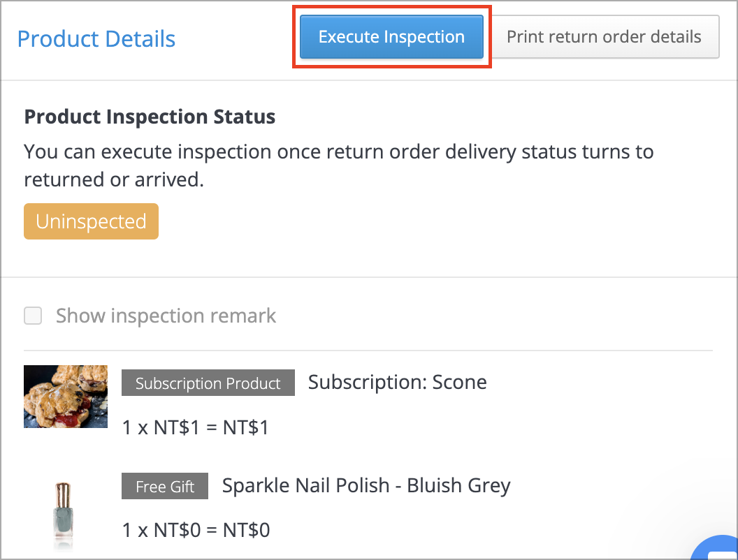This screenshot has width=738, height=560.
Task: Click the NT$1 Scone price line
Action: (195, 427)
